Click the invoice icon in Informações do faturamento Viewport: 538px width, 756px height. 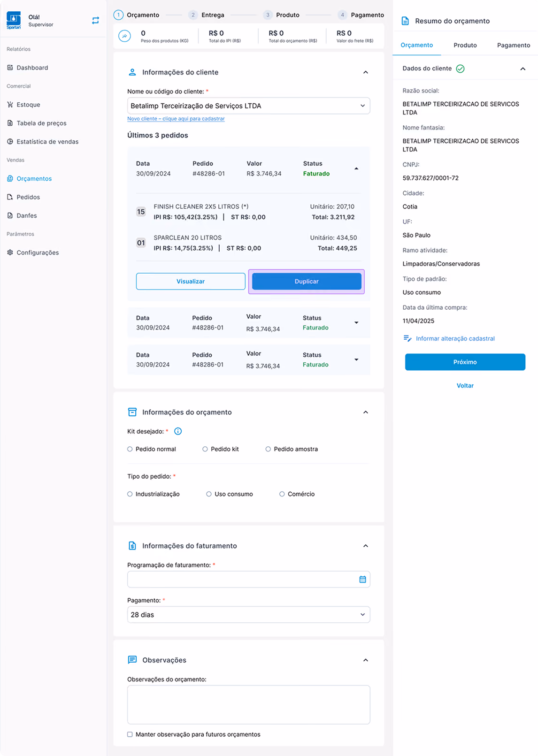coord(132,546)
